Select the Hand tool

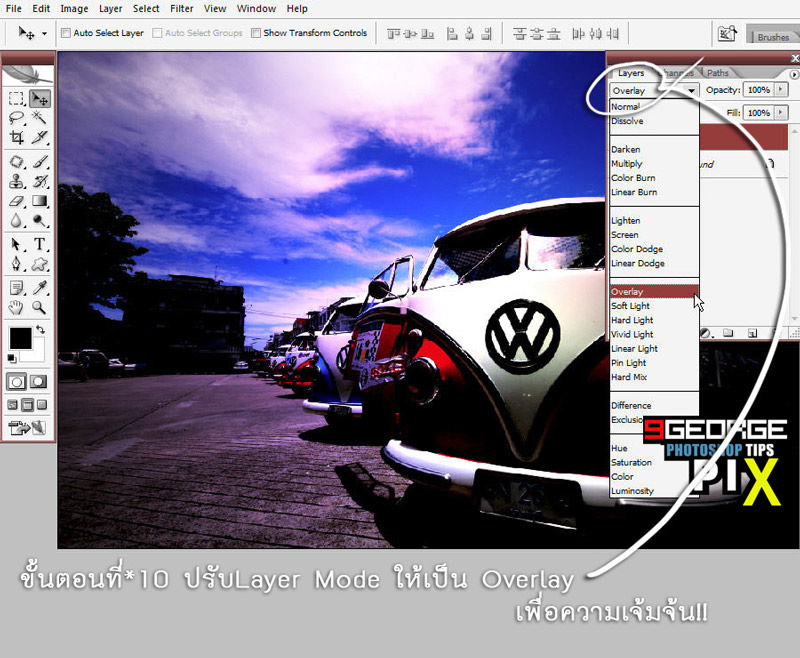point(16,308)
